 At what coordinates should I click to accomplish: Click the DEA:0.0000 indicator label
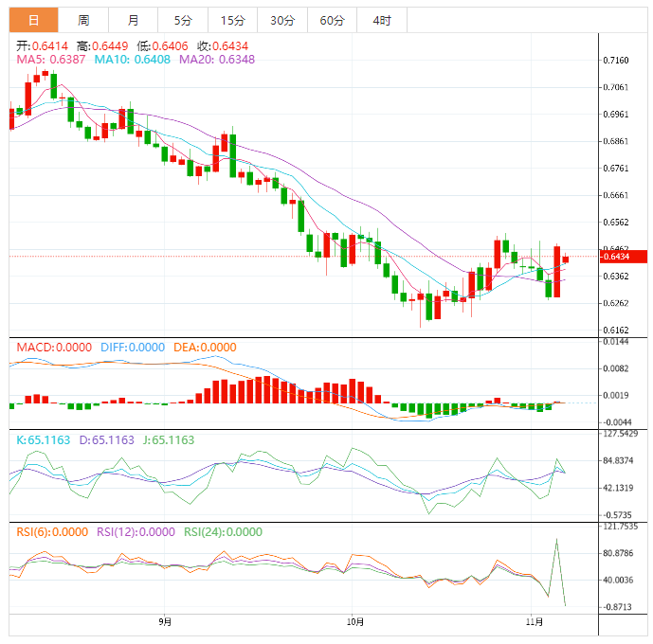(x=205, y=348)
